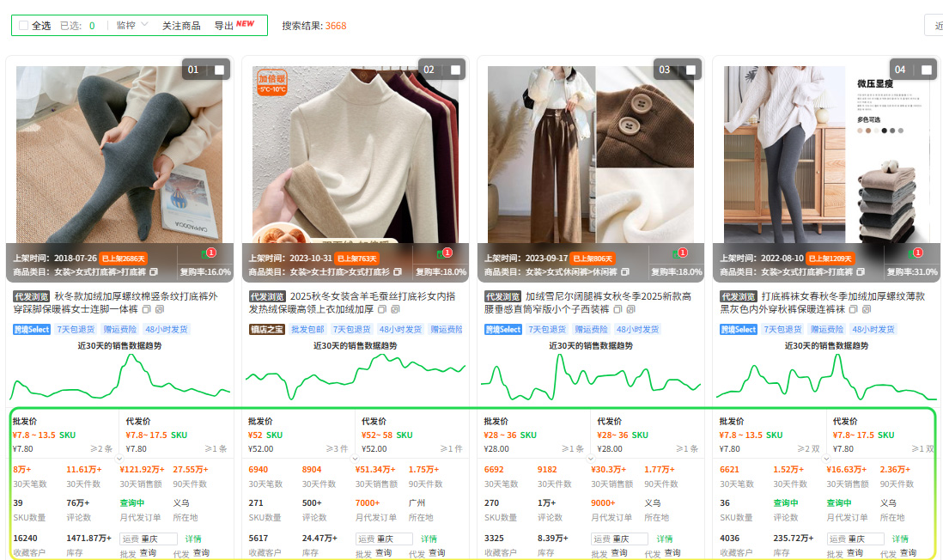Viewport: 943px width, 560px height.
Task: Click the image-search icon next to product 03's title
Action: coord(630,309)
